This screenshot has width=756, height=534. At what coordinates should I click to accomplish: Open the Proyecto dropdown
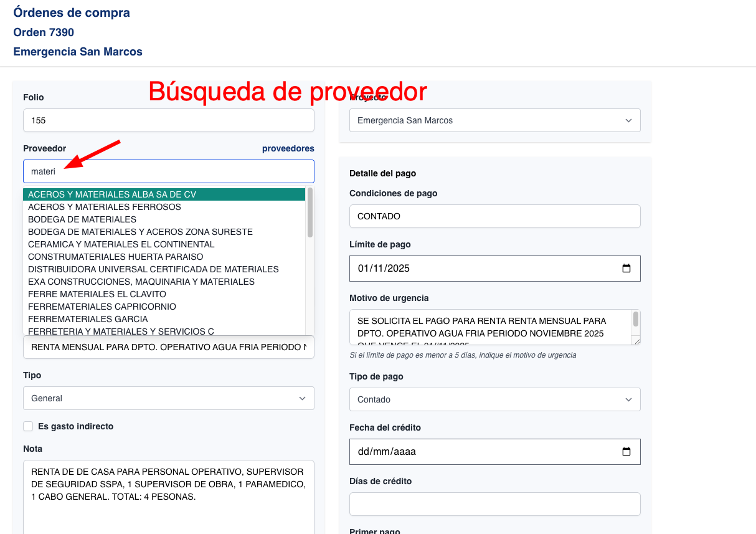click(x=628, y=120)
